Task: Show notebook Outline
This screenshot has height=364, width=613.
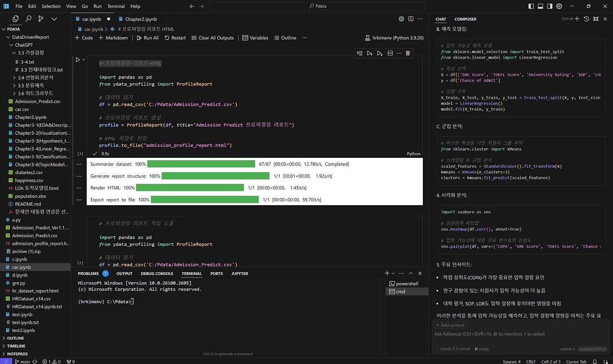Action: coord(284,38)
